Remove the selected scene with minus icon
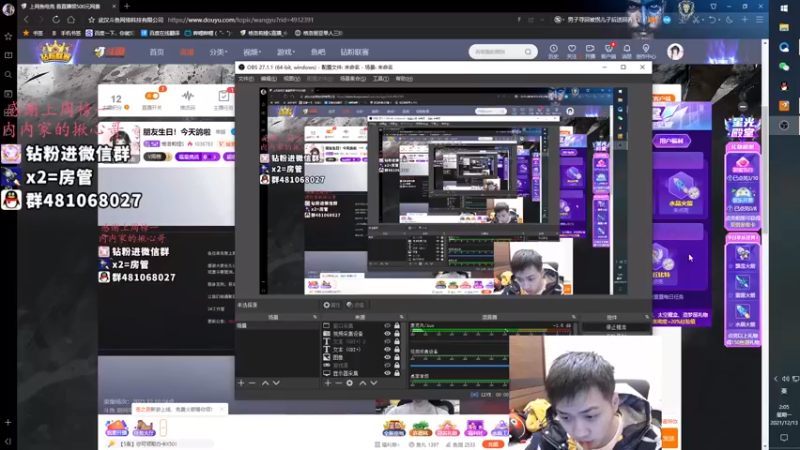 point(252,383)
